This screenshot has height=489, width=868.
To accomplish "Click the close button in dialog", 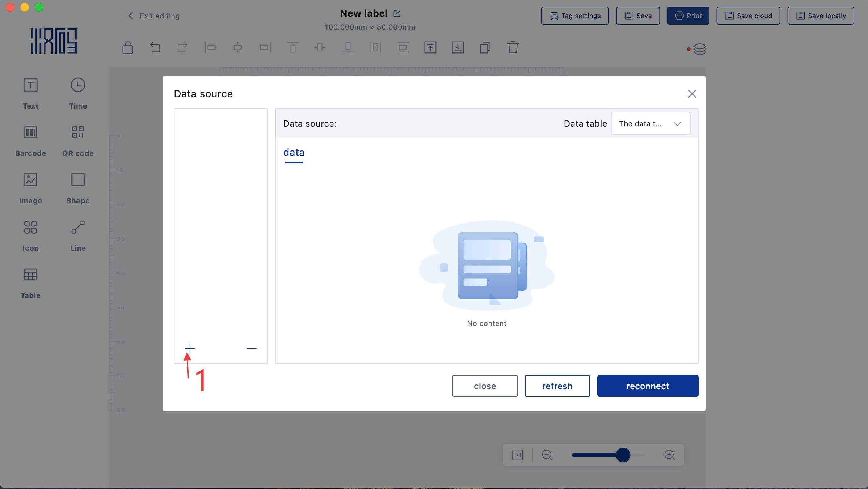I will [485, 386].
